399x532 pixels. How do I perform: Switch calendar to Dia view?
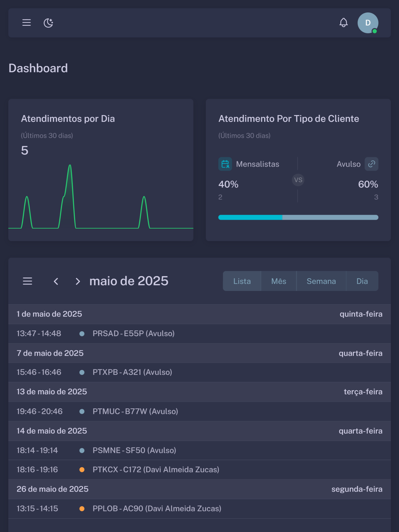pyautogui.click(x=362, y=281)
